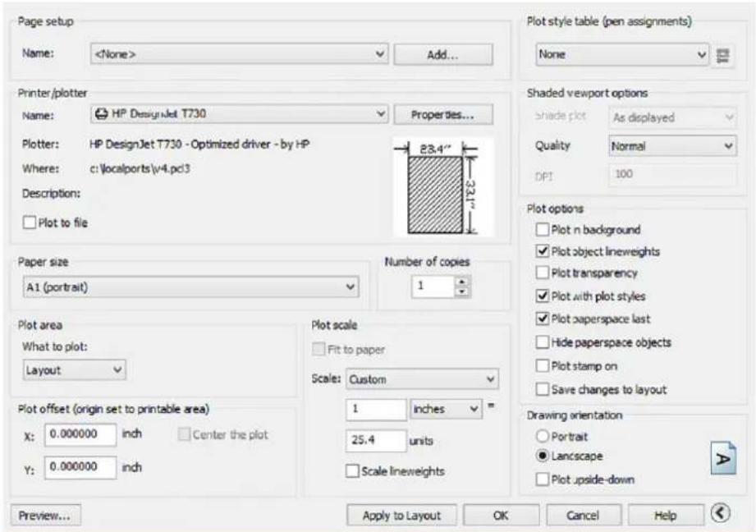Click the port path 'c:\localports\v4.pcl3'
The image size is (756, 532).
tap(140, 169)
